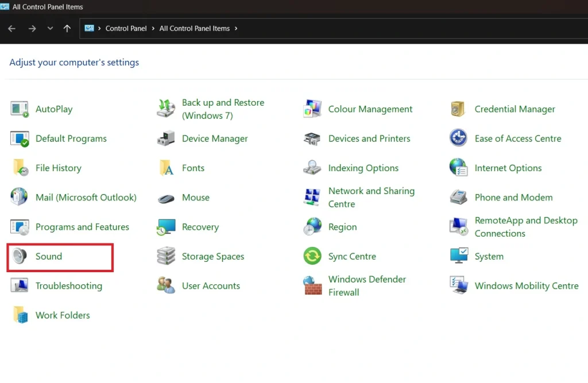
Task: Open Credential Manager
Action: 514,109
